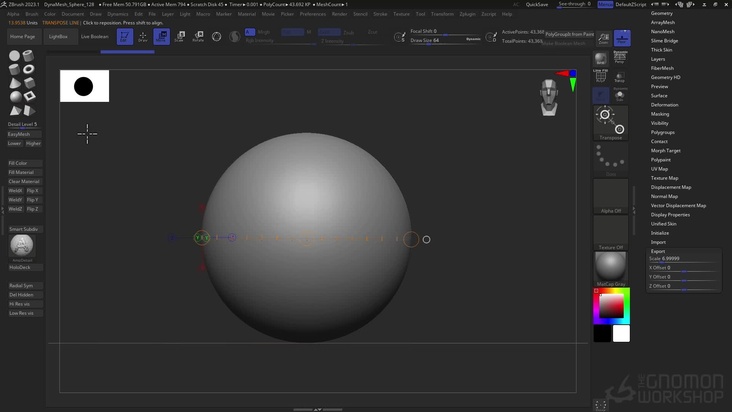Expand the Masking subpalette
Screen dimensions: 732x412
(x=660, y=114)
